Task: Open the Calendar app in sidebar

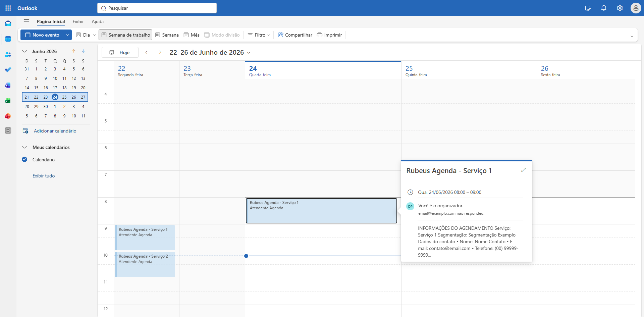Action: pyautogui.click(x=8, y=39)
